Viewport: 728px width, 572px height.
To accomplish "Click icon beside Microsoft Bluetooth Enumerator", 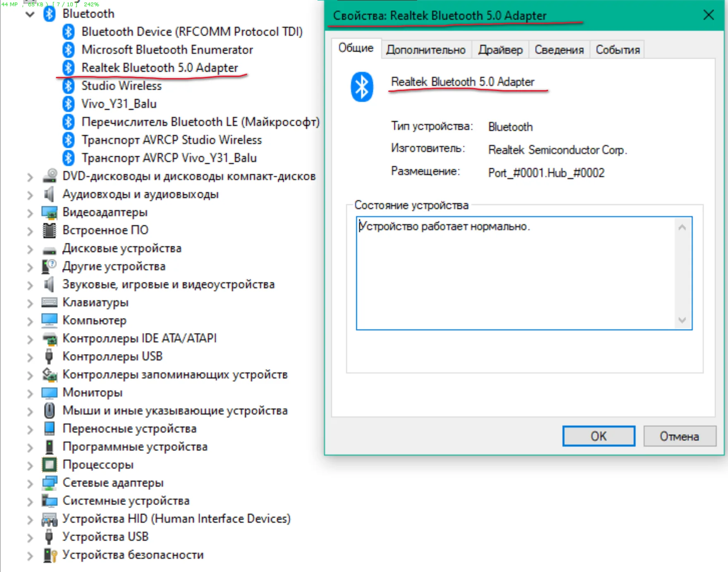I will point(68,50).
